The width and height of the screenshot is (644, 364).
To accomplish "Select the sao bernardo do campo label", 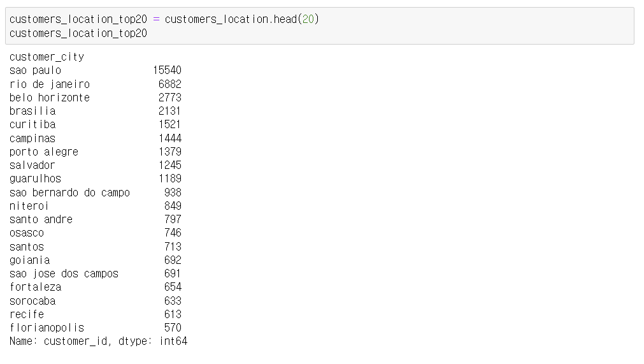I will click(x=70, y=193).
